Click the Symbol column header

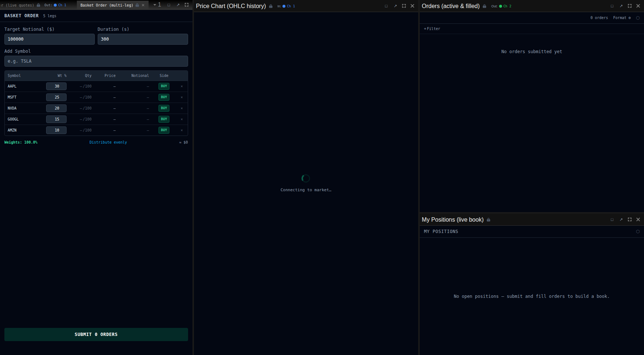(14, 75)
